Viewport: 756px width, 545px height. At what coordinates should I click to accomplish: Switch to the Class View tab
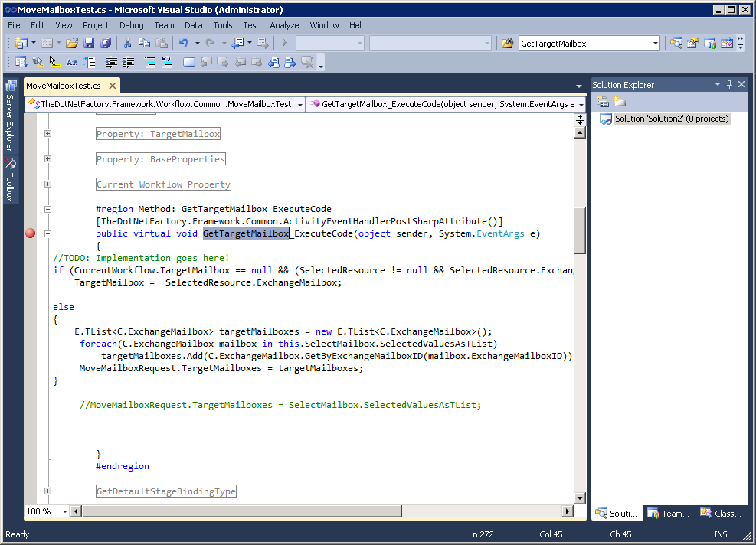(x=721, y=513)
